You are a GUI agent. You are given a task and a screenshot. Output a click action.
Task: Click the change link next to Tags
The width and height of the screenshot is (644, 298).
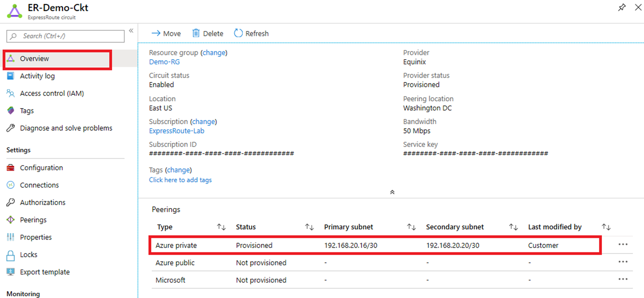[178, 170]
